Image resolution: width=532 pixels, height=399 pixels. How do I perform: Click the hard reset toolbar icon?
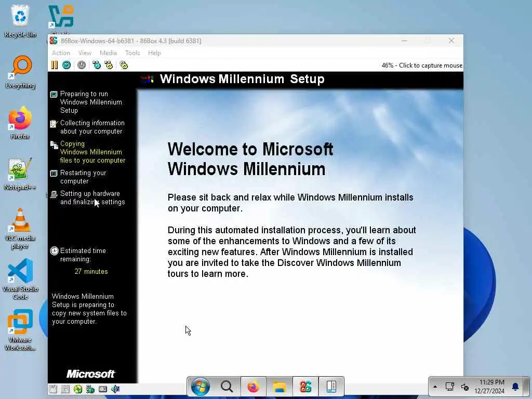[66, 65]
